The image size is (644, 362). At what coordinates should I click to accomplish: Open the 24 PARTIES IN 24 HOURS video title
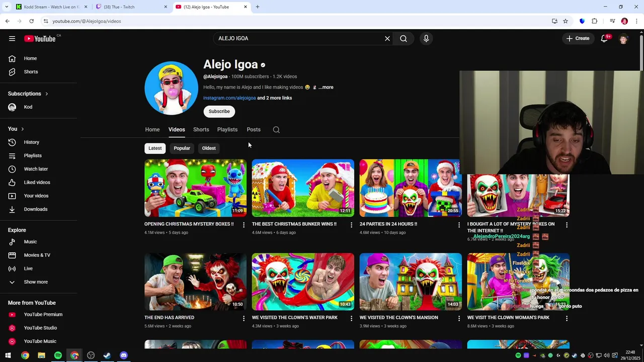coord(388,224)
